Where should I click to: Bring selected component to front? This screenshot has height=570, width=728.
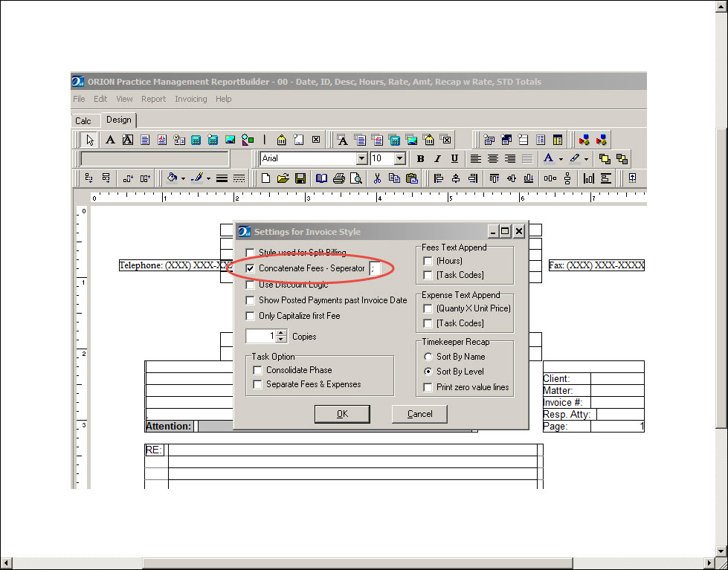pyautogui.click(x=605, y=159)
